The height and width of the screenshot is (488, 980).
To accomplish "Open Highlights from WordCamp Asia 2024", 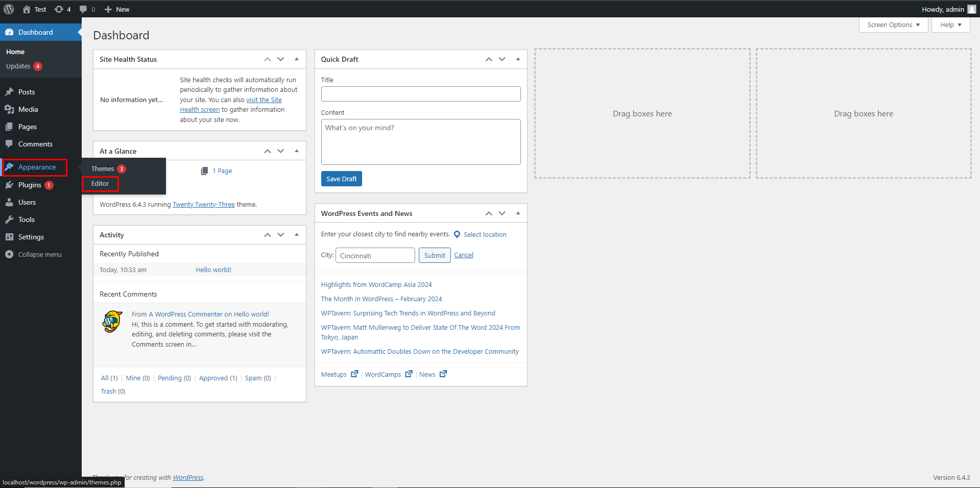I will click(x=376, y=285).
